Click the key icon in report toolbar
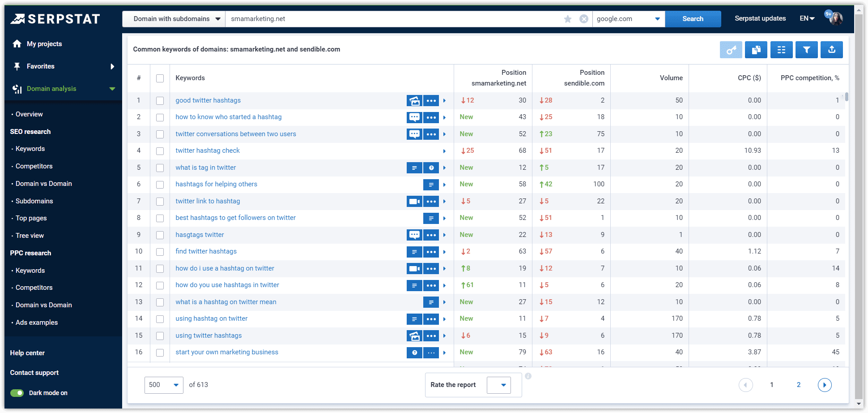This screenshot has width=868, height=413. (x=731, y=50)
